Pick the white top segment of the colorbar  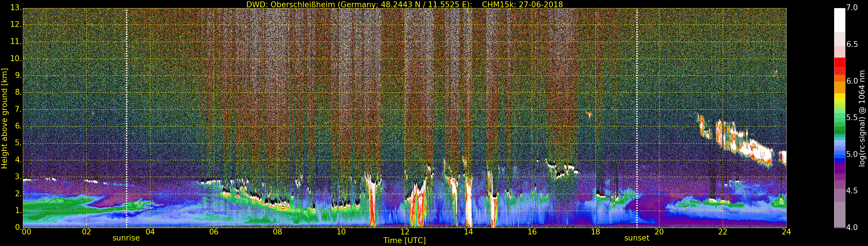[x=839, y=20]
